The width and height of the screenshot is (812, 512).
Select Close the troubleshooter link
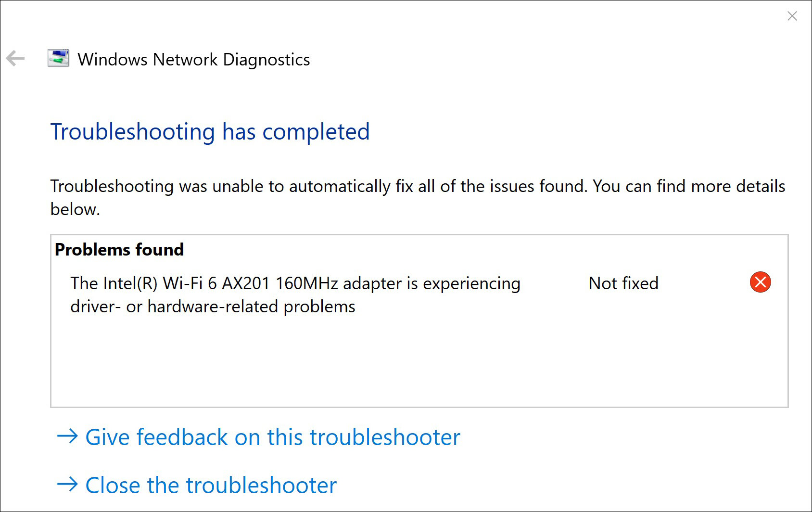click(x=211, y=485)
